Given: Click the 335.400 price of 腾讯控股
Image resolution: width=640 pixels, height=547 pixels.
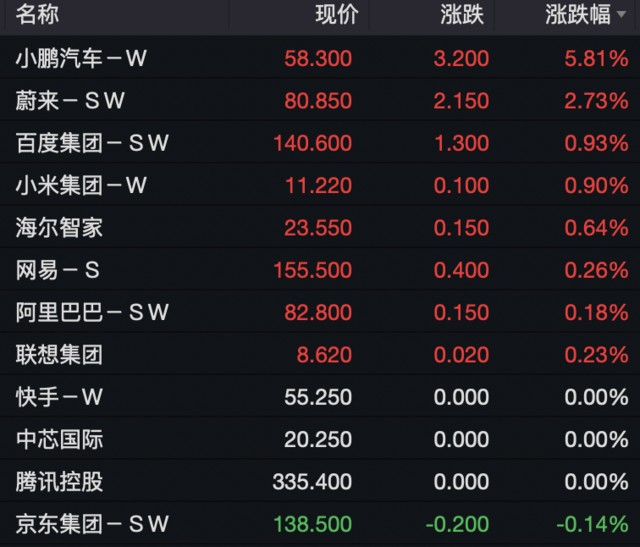Looking at the screenshot, I should (x=312, y=481).
